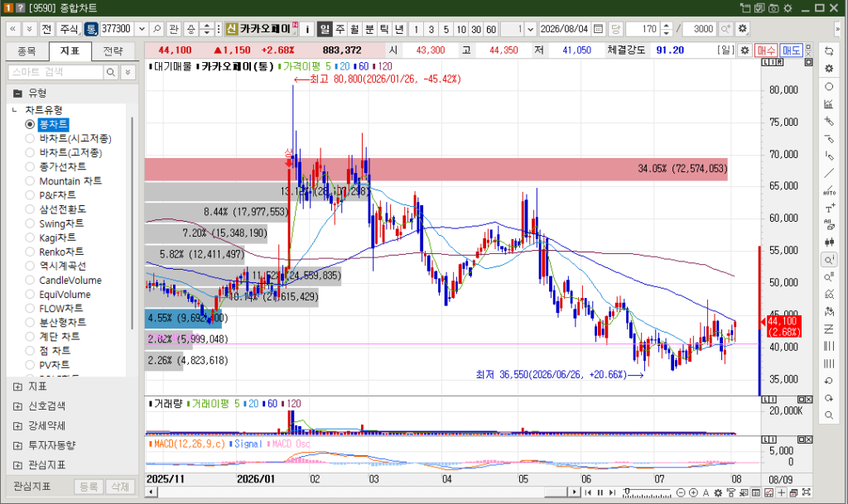Screen dimensions: 848x504
Task: Click the stock search magnifier icon
Action: (157, 29)
